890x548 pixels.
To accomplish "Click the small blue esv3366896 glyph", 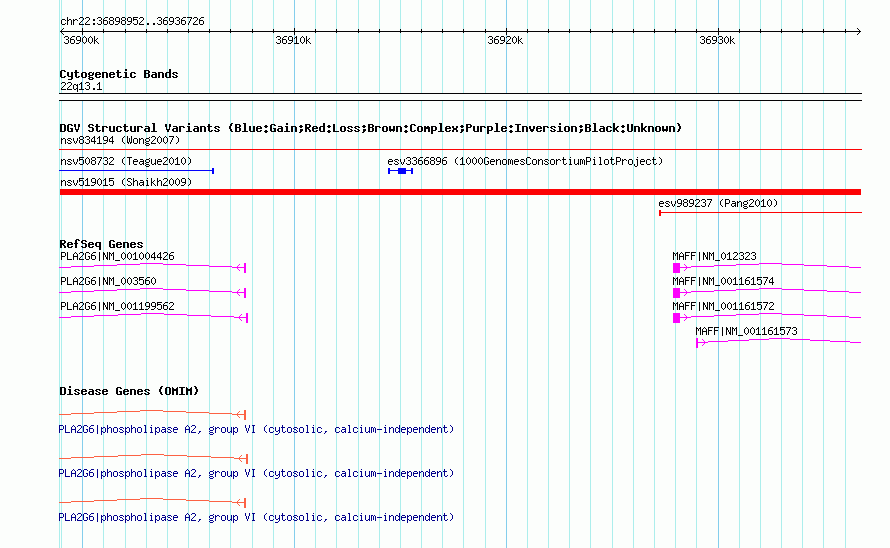I will pos(400,171).
